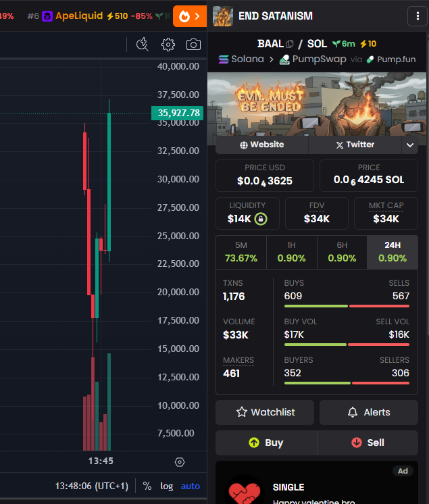Click the lightning boost 10 badge
Image resolution: width=429 pixels, height=504 pixels.
click(368, 44)
